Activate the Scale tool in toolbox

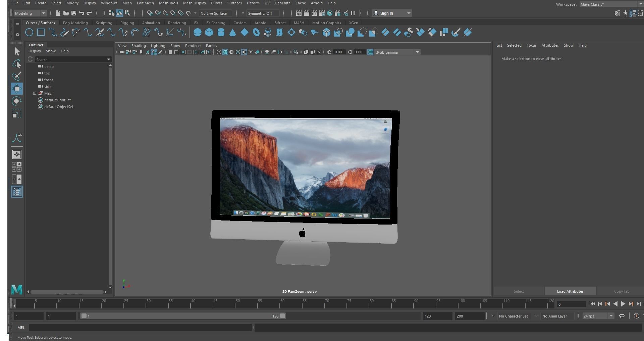[17, 113]
